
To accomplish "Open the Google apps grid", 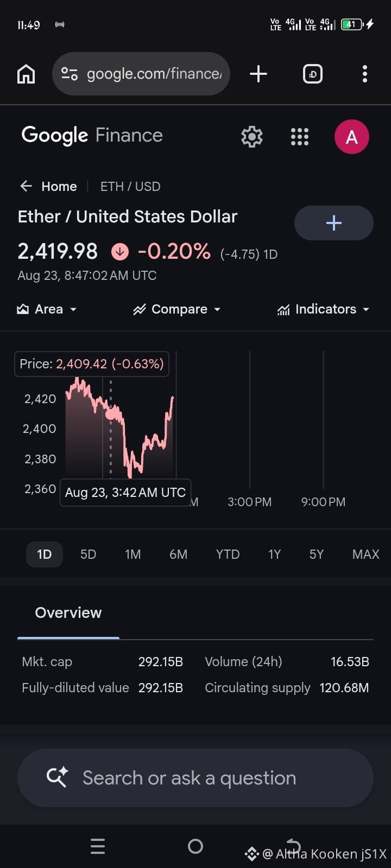I will pos(300,137).
